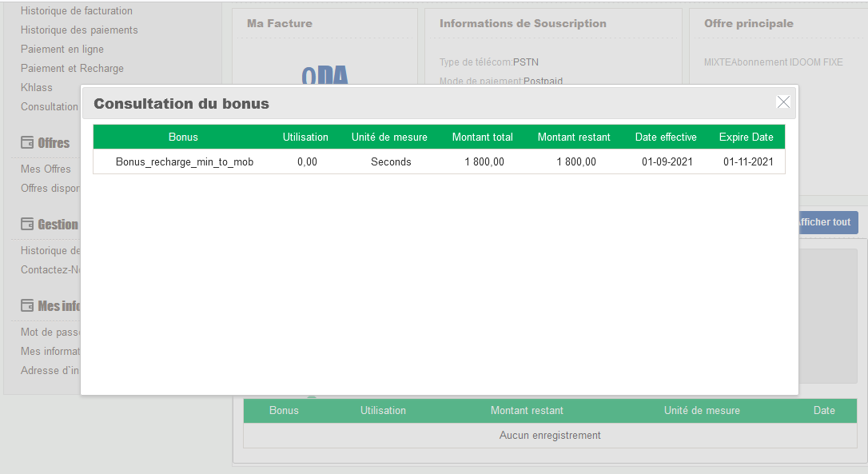Open Historique de facturation

[77, 11]
